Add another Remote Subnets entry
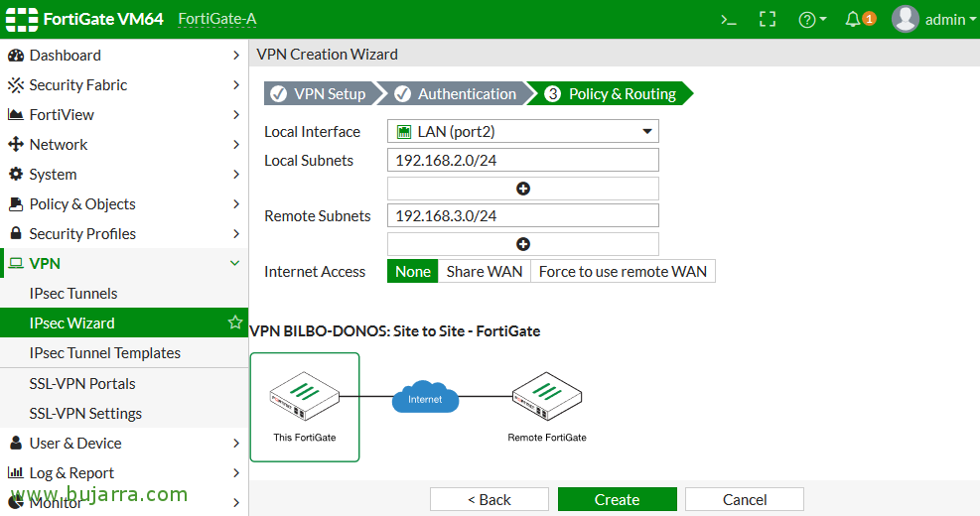 click(x=523, y=244)
